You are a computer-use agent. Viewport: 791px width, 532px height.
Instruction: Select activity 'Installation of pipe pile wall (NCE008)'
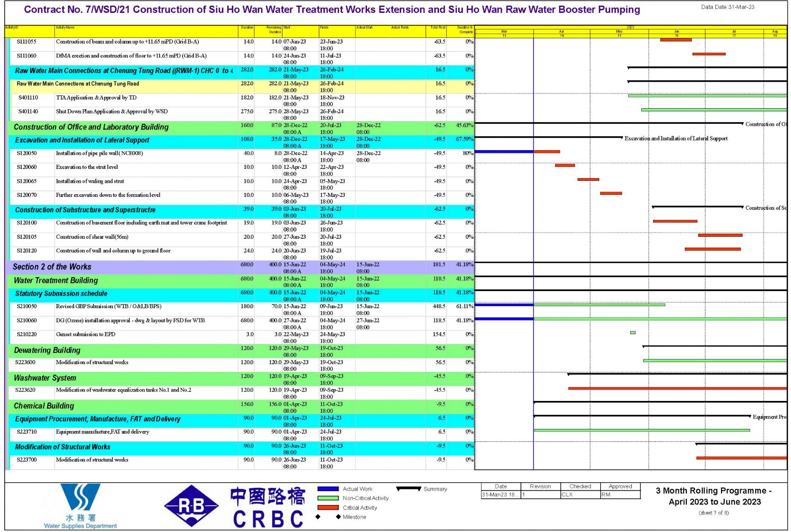click(99, 153)
